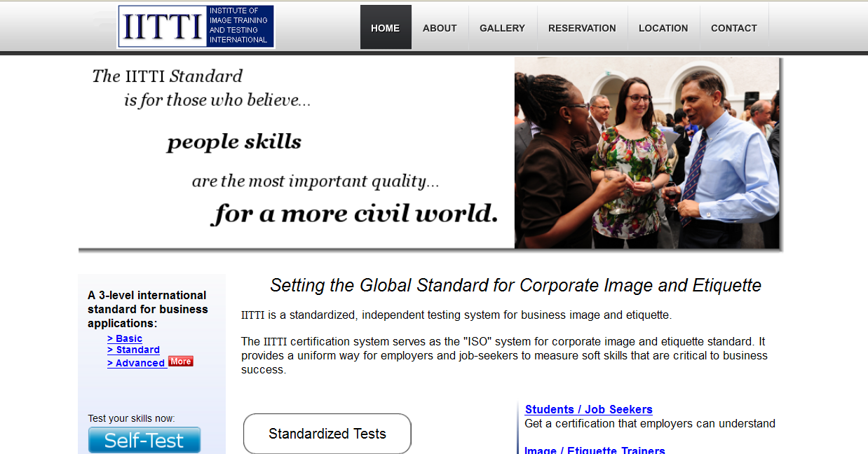Open the Image / Etiquette Trainers link
Image resolution: width=868 pixels, height=454 pixels.
pos(595,450)
